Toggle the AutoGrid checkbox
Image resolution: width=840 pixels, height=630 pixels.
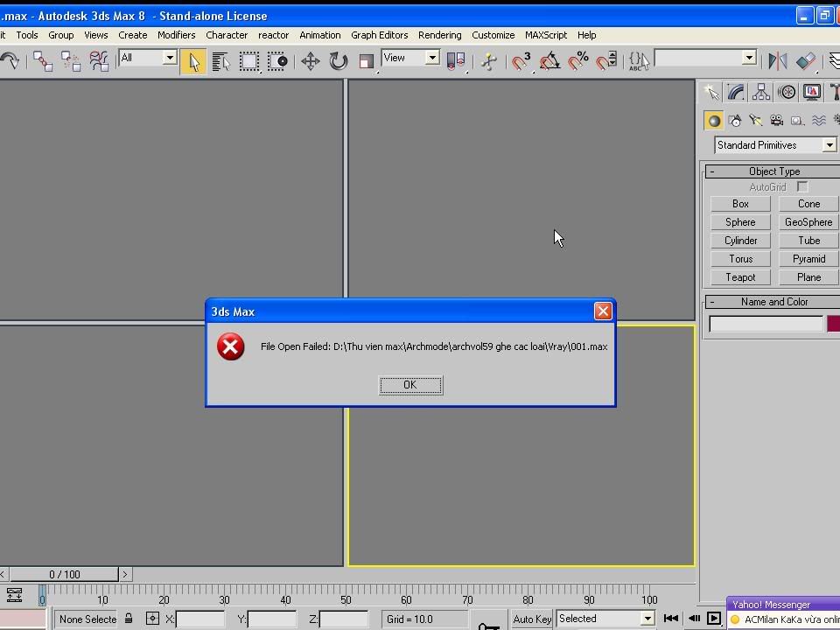[x=802, y=186]
